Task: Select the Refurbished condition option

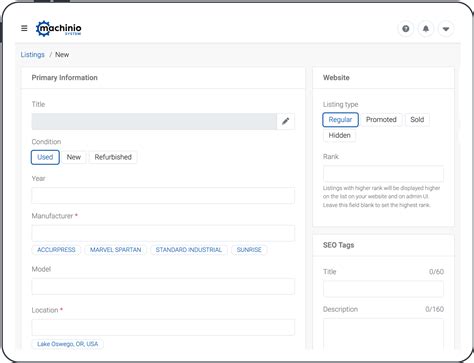Action: (x=113, y=157)
